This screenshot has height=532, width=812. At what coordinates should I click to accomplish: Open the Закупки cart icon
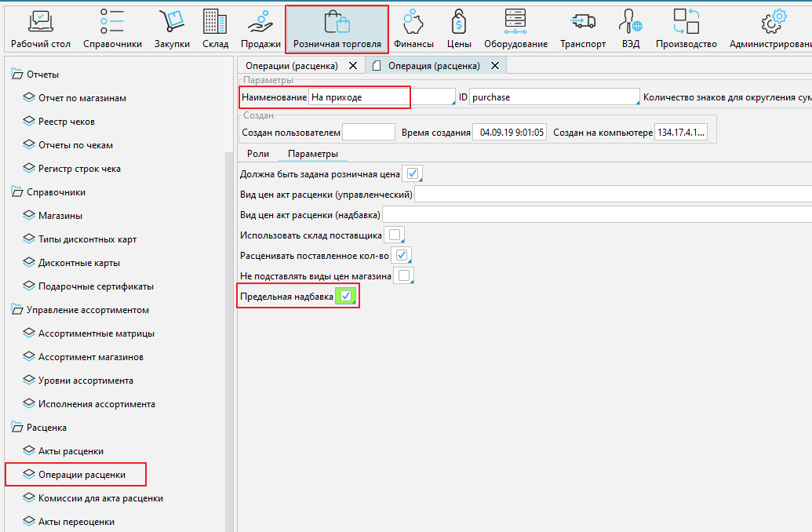[171, 22]
